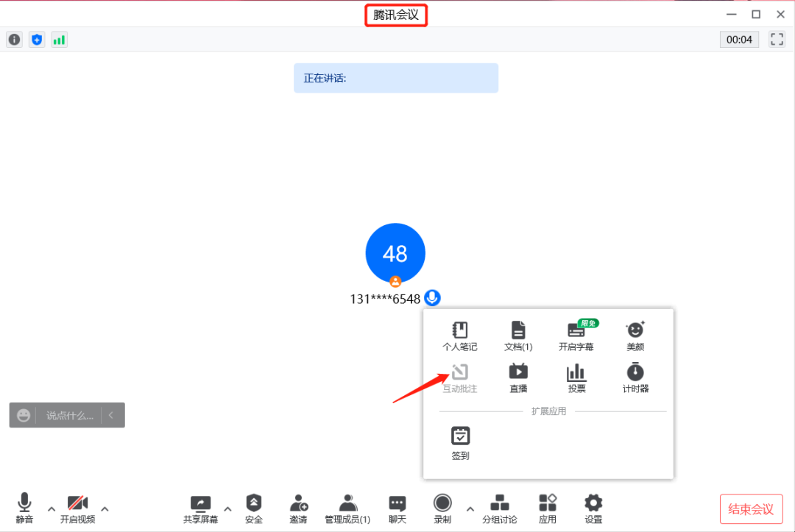Invite participants with 邀请
This screenshot has height=532, width=795.
click(299, 508)
